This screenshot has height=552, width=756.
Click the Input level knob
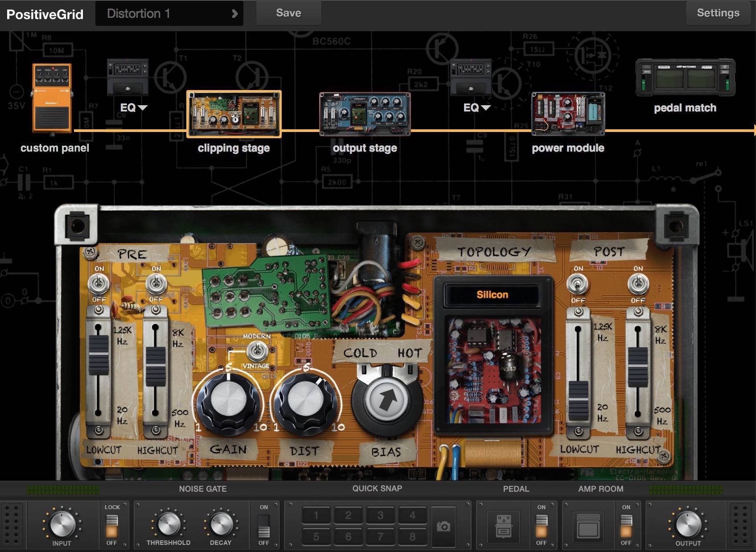tap(62, 524)
